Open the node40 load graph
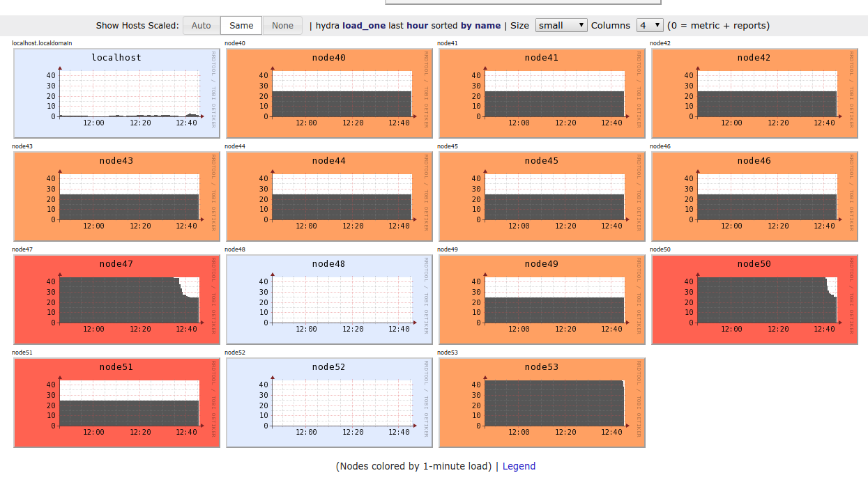The width and height of the screenshot is (868, 480). pyautogui.click(x=329, y=94)
